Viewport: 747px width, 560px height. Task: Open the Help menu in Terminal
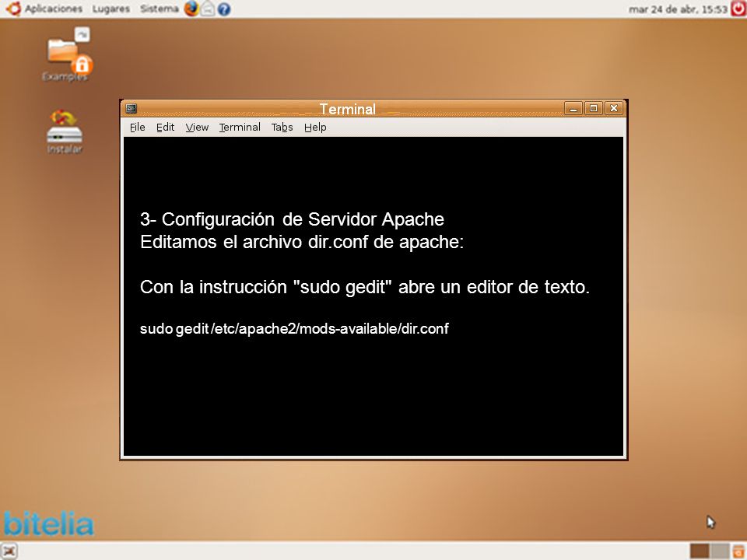coord(315,127)
